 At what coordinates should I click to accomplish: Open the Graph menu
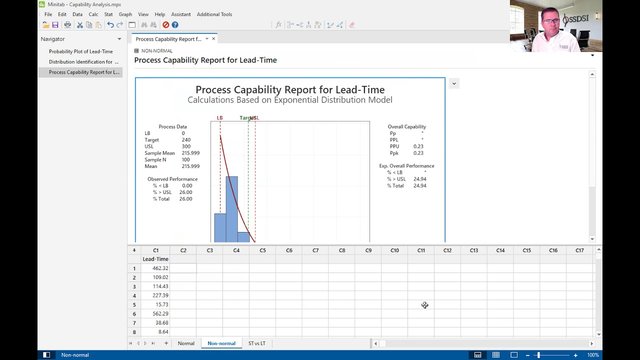click(x=125, y=14)
